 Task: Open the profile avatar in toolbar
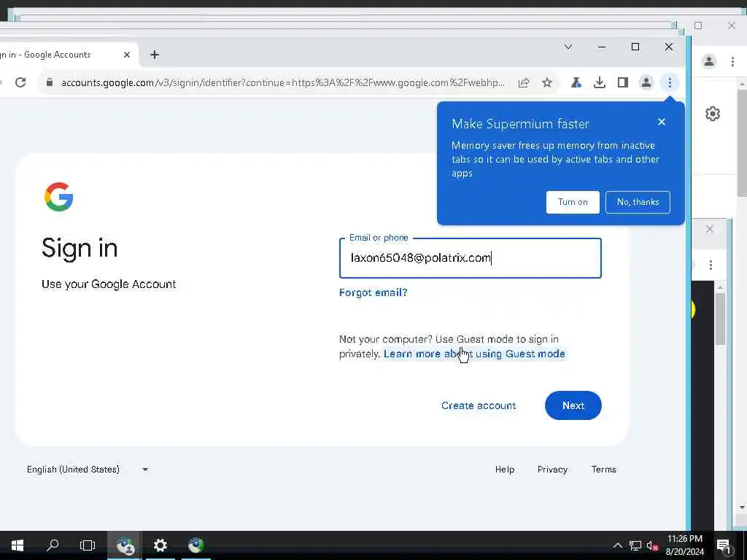(646, 82)
